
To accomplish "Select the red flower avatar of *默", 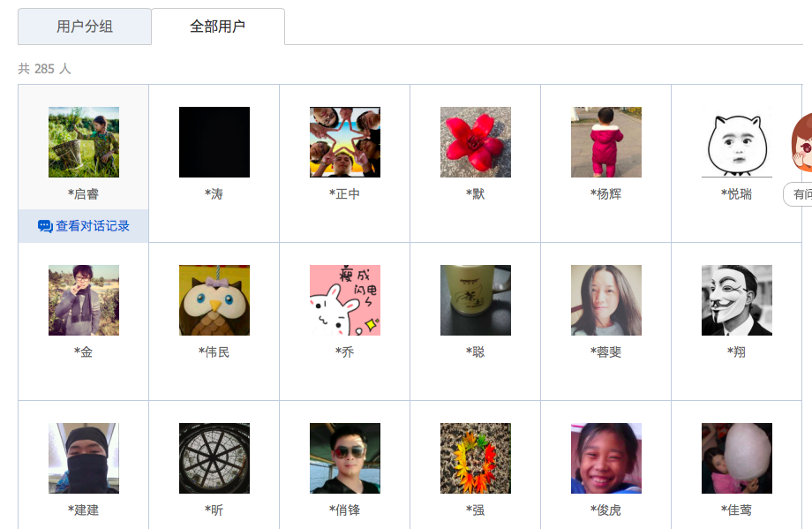I will click(x=476, y=142).
